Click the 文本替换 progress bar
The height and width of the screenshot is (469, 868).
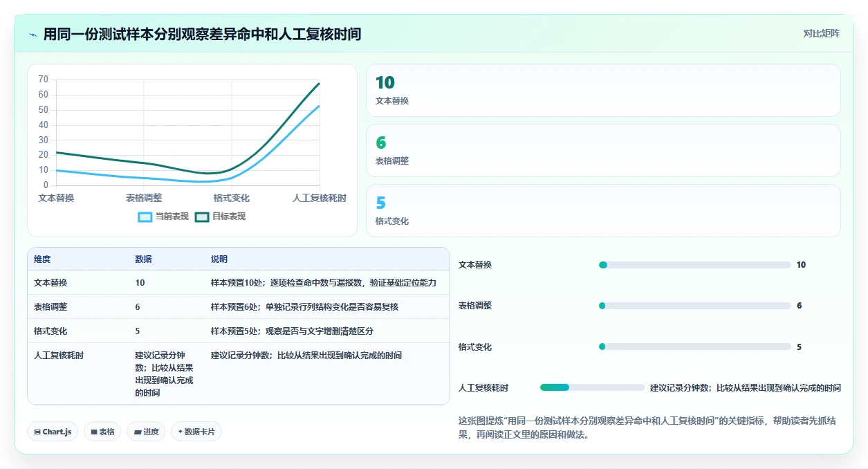[x=695, y=265]
